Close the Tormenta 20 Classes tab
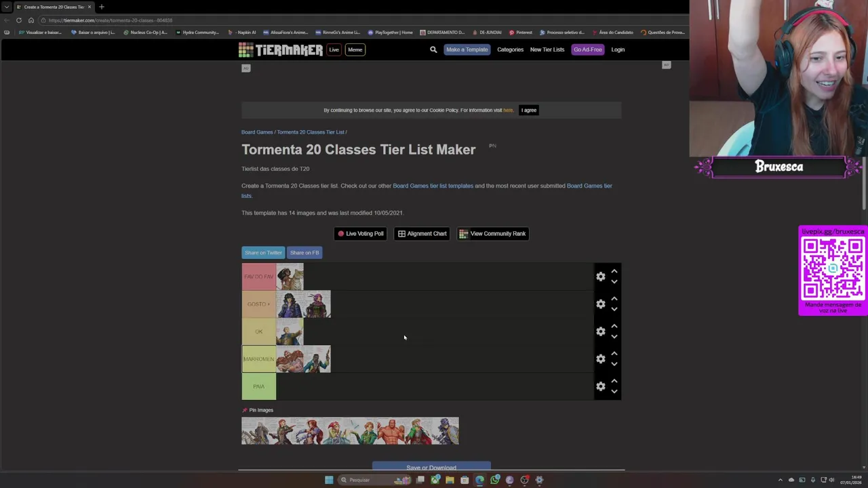Image resolution: width=868 pixels, height=488 pixels. [89, 7]
